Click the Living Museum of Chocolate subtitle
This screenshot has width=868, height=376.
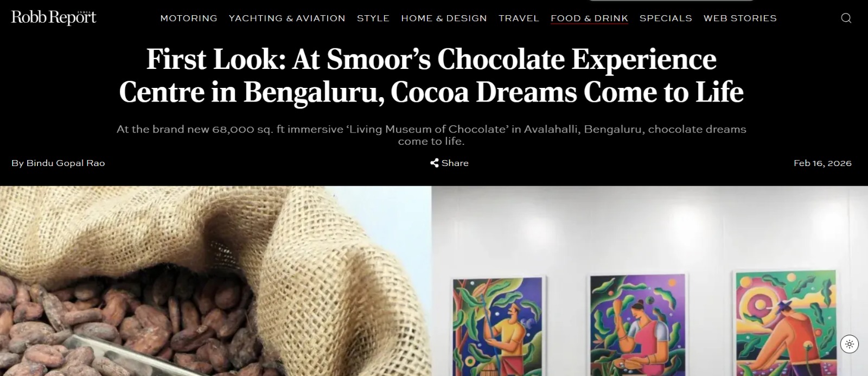click(431, 135)
